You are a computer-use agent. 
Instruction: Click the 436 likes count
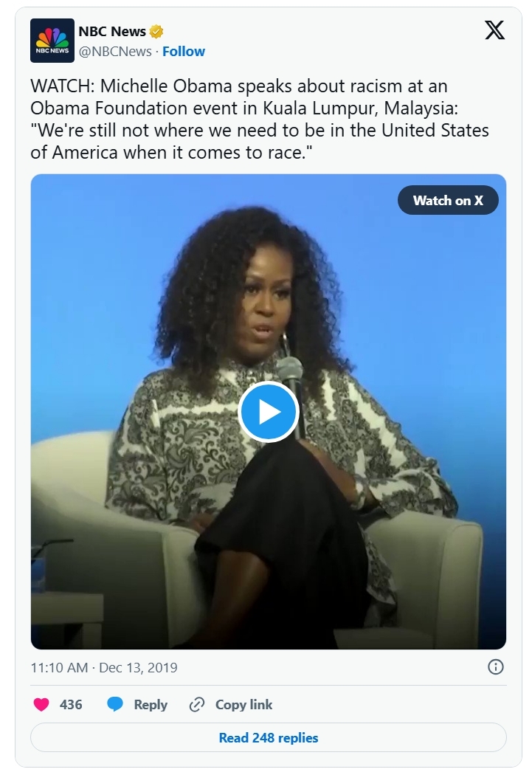click(71, 705)
